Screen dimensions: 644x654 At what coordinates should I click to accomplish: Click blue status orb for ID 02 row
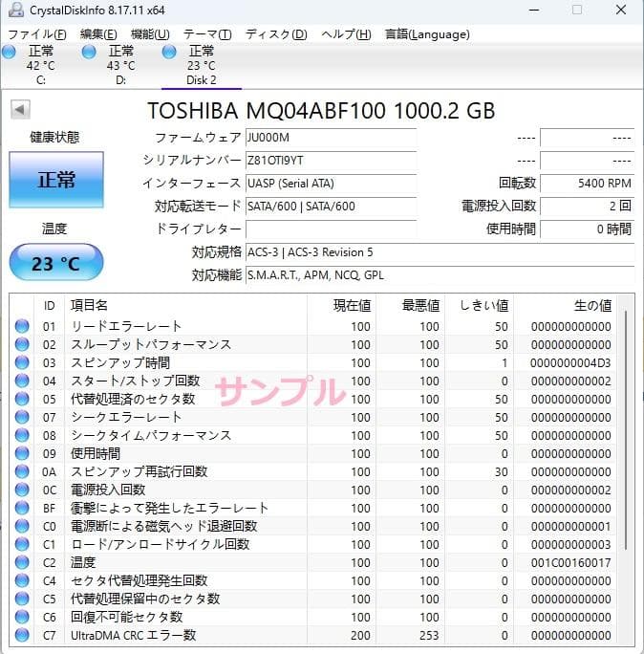coord(22,344)
